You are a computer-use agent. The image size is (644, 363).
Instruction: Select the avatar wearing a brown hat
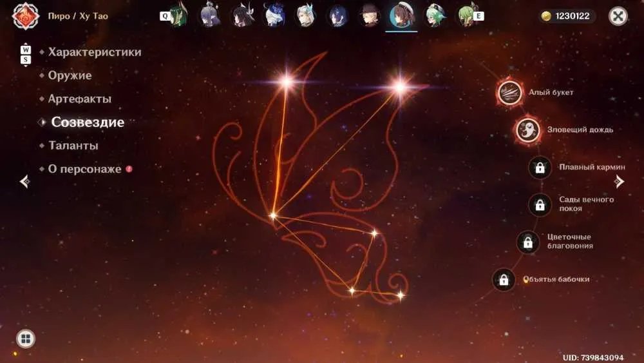(369, 16)
